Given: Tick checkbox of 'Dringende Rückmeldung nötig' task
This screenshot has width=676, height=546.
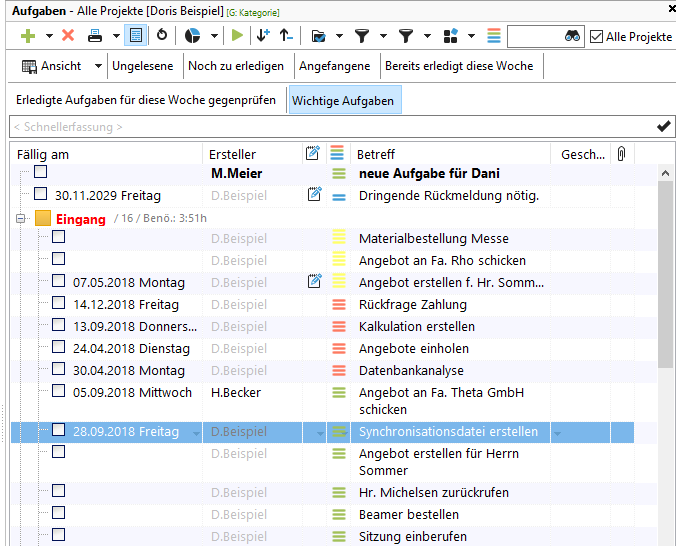Looking at the screenshot, I should [x=41, y=195].
